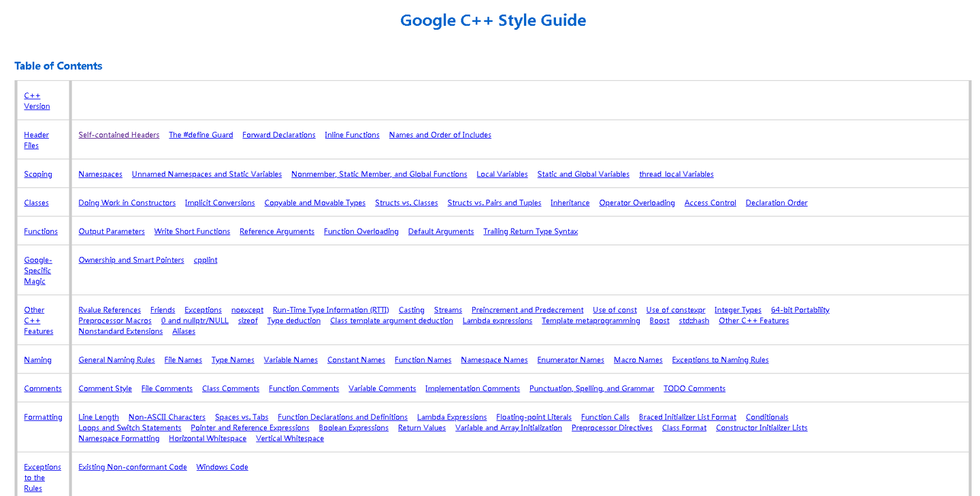Viewport: 980px width, 496px height.
Task: Open the Windows Code link
Action: click(x=222, y=467)
